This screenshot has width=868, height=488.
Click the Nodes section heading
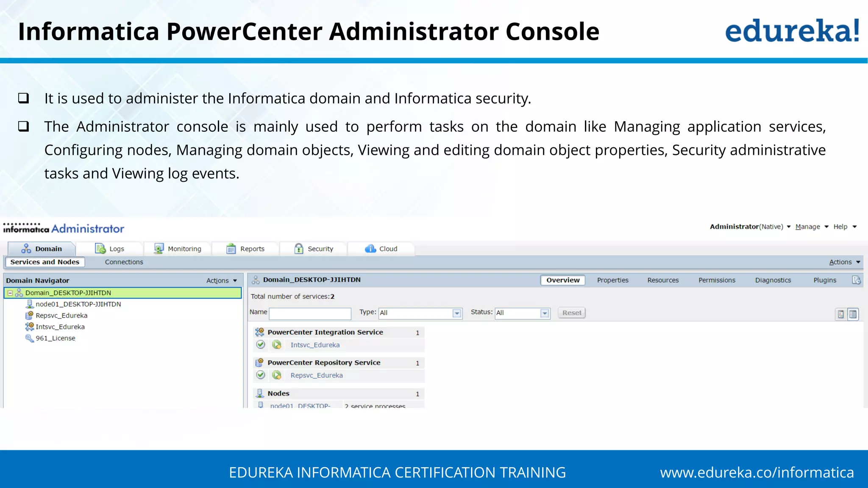(278, 394)
